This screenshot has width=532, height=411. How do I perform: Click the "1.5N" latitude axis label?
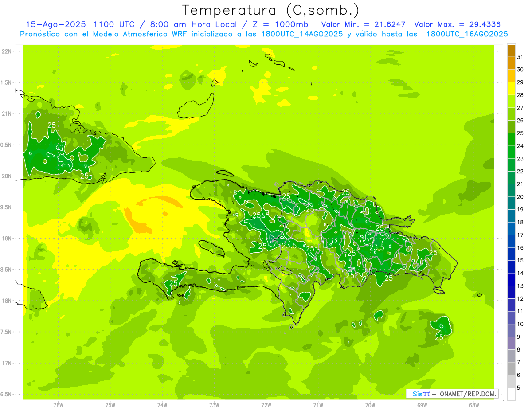7,82
